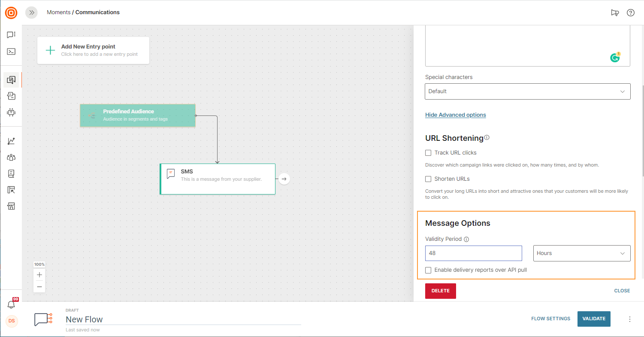Click the Validate button
Screen dimensions: 644x337
point(593,319)
